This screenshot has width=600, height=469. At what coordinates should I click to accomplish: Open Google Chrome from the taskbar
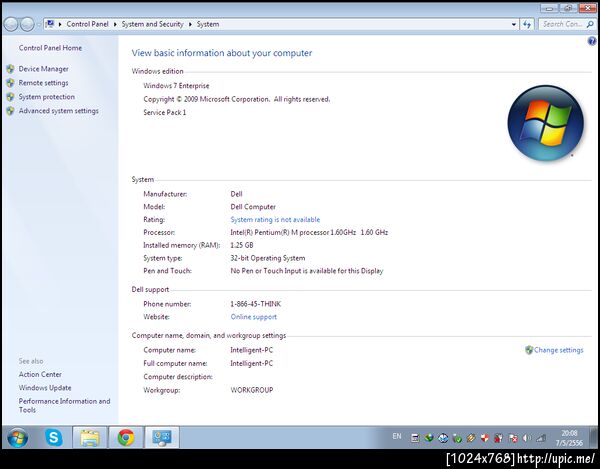click(126, 438)
